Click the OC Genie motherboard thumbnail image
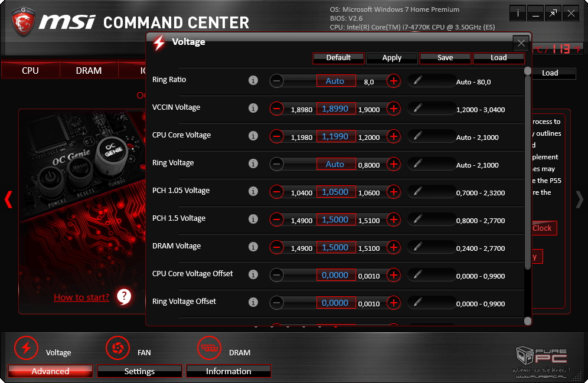 click(82, 211)
